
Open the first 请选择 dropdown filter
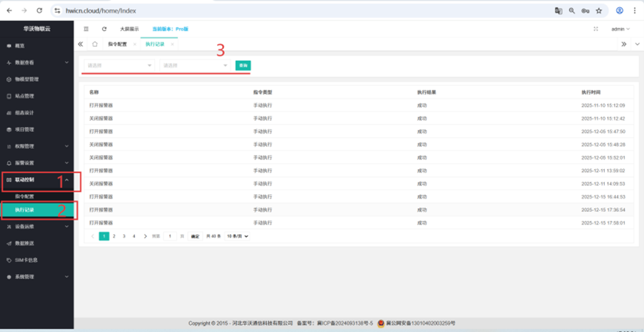click(119, 65)
